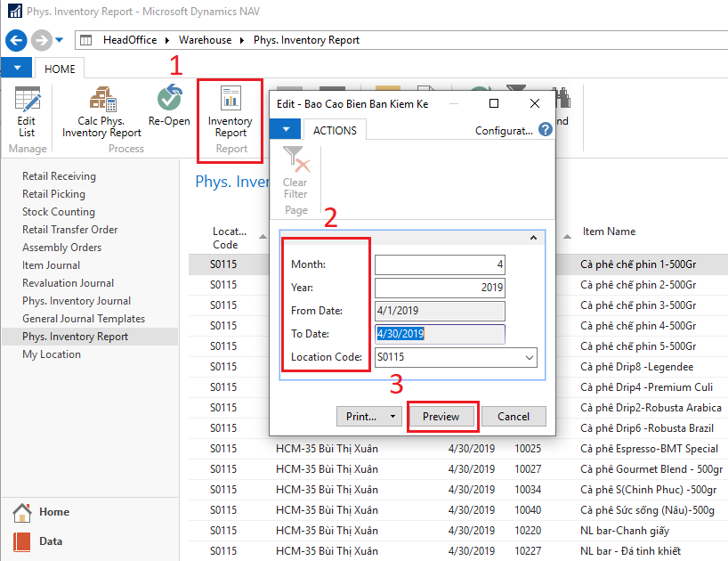Select row Cà phê Sức sống (Nâu)-500g

647,510
